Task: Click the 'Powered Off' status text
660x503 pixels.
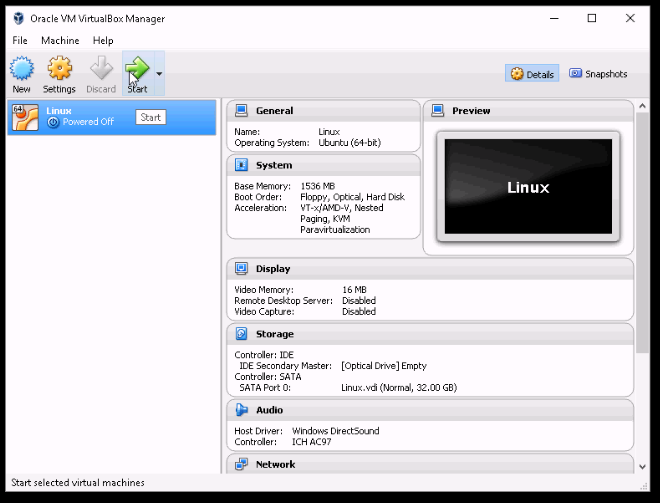Action: point(88,122)
